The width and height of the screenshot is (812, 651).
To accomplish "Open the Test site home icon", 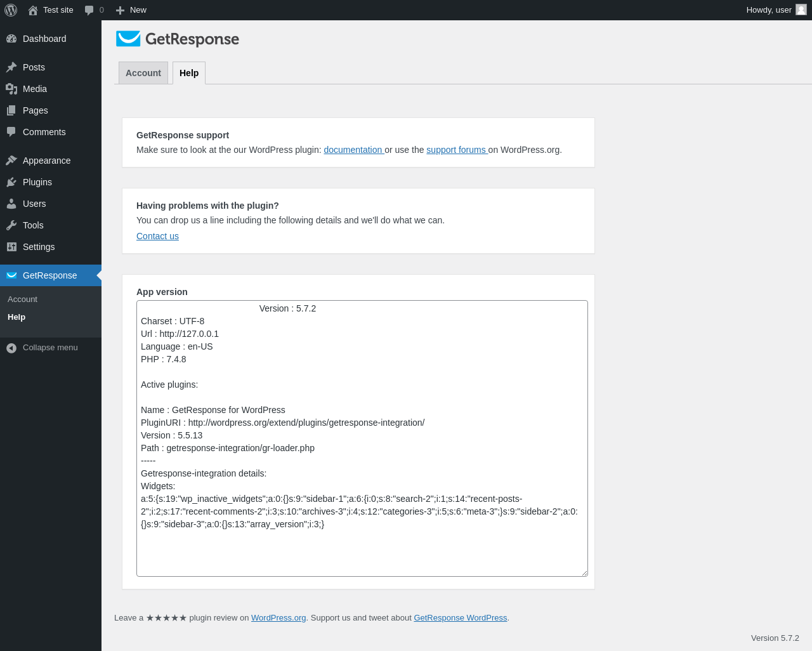I will click(33, 10).
